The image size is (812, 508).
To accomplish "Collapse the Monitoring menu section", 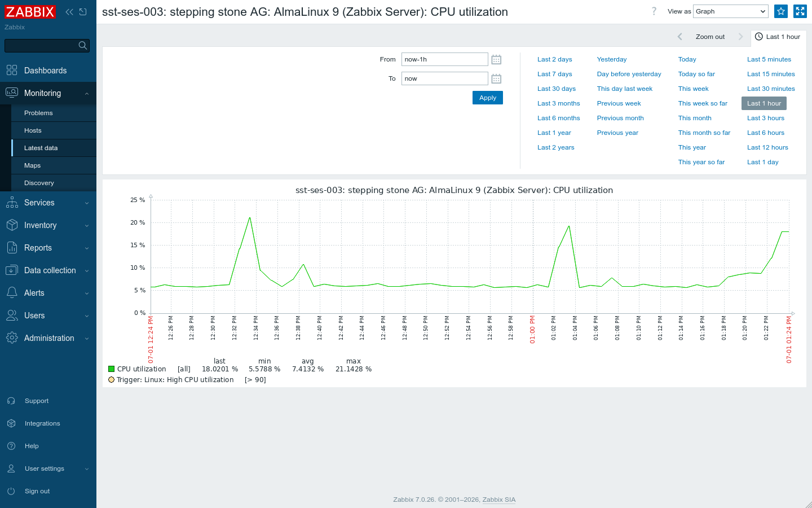I will (87, 94).
